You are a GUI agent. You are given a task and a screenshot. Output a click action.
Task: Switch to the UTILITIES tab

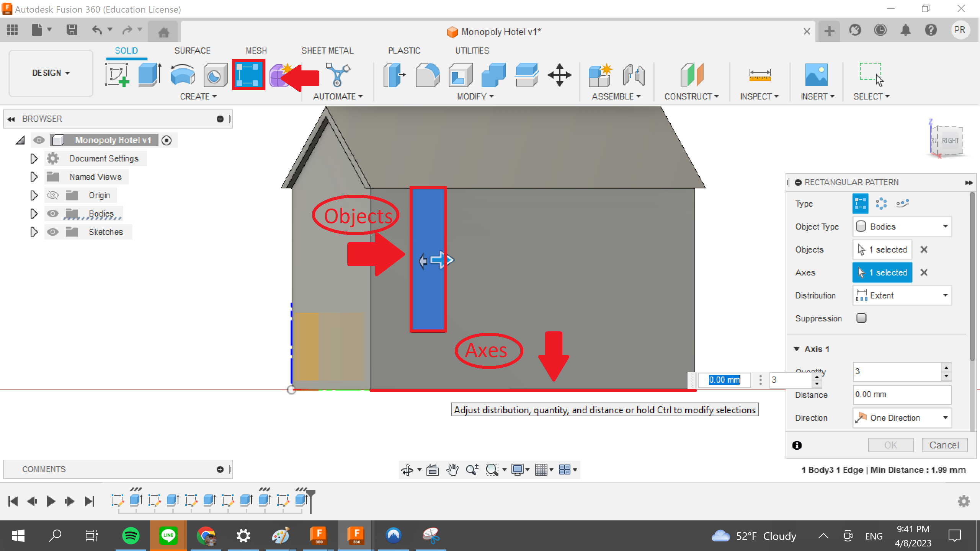(472, 51)
